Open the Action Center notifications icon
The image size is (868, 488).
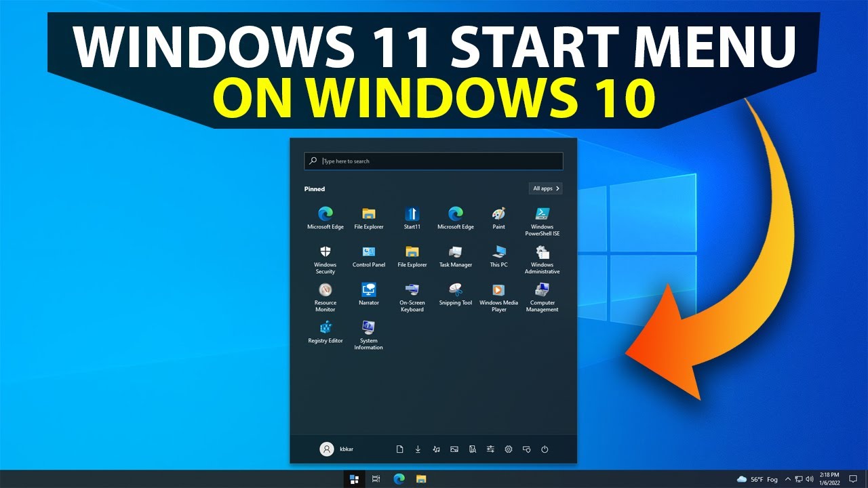854,479
